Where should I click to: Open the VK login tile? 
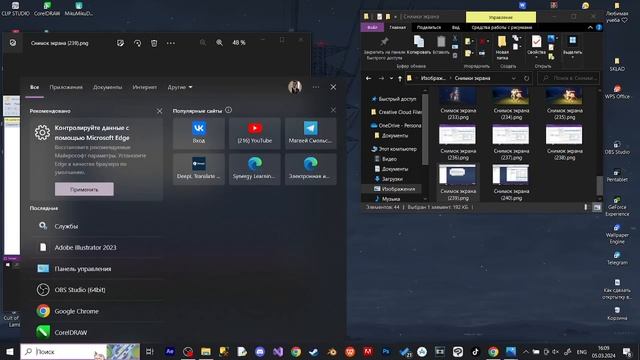point(199,133)
